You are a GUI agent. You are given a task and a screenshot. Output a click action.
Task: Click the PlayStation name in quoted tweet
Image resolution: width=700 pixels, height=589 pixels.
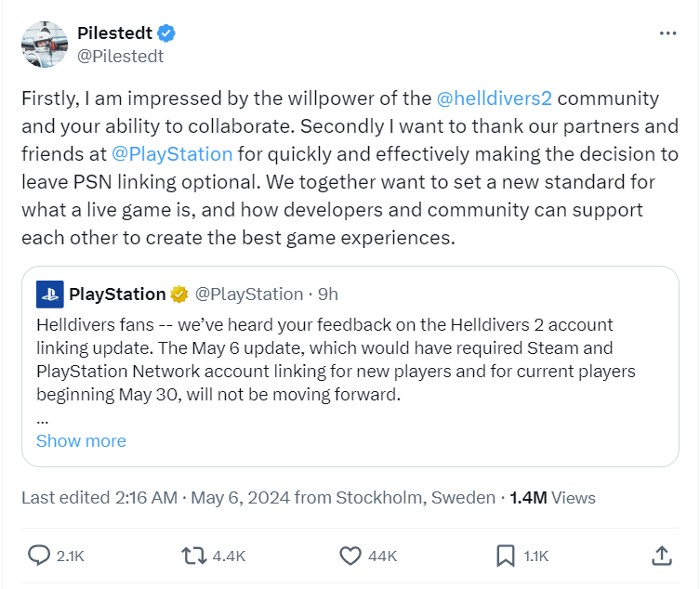click(117, 294)
